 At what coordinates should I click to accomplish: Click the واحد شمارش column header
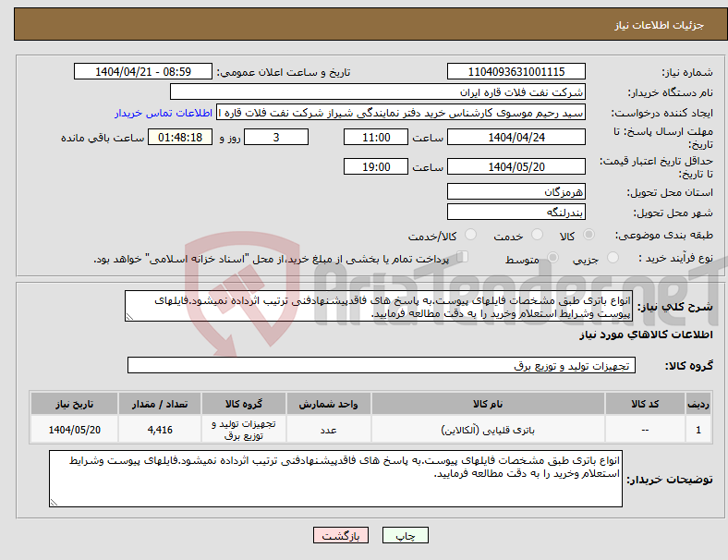[x=329, y=404]
